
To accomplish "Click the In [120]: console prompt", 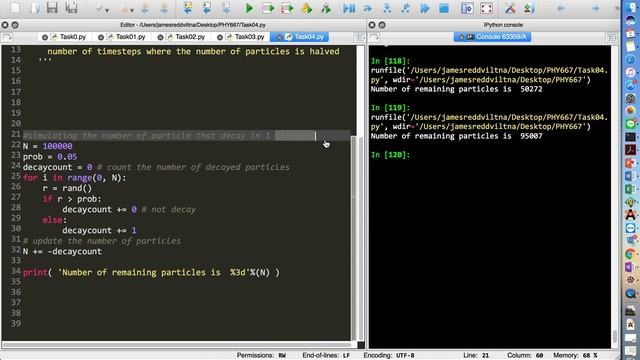I will click(390, 155).
